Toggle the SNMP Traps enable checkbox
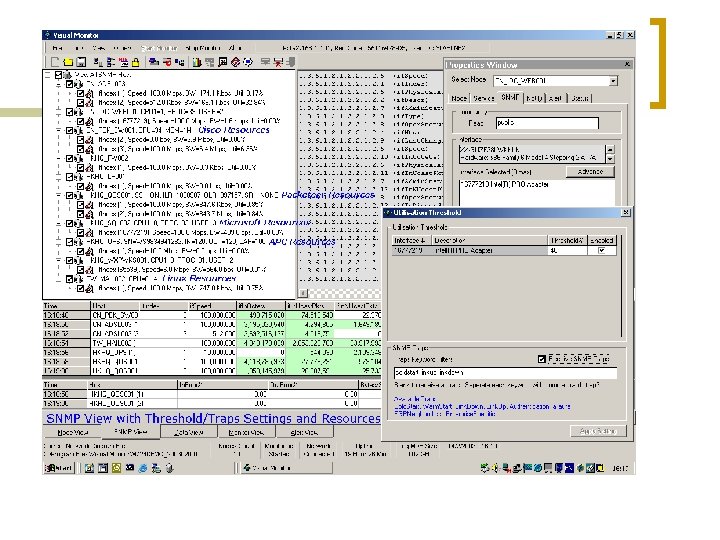 click(541, 358)
